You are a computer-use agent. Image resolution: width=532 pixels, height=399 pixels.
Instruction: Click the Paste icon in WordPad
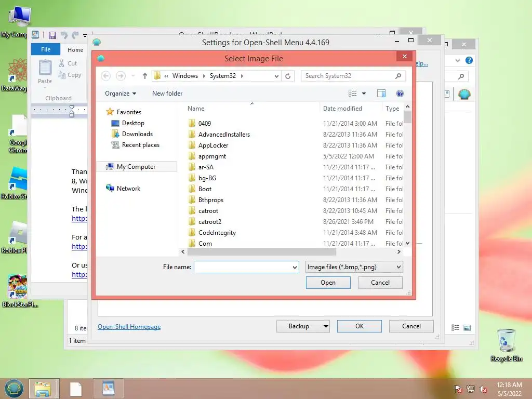point(45,68)
